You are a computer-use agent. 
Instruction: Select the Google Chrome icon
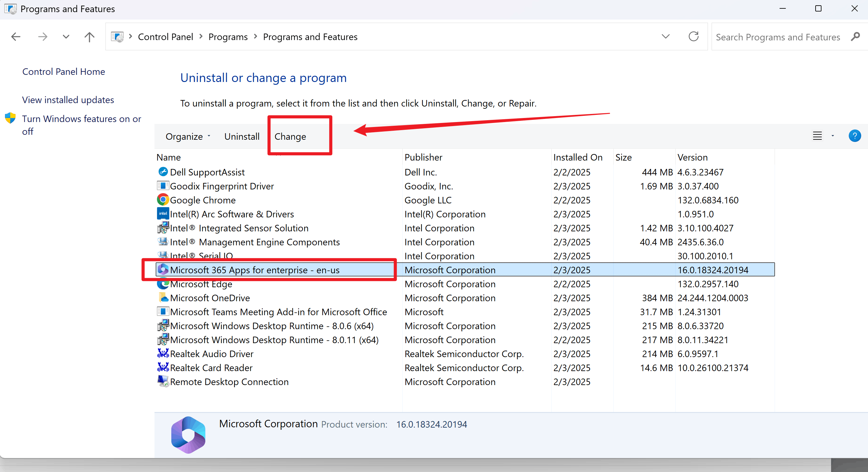pos(163,200)
